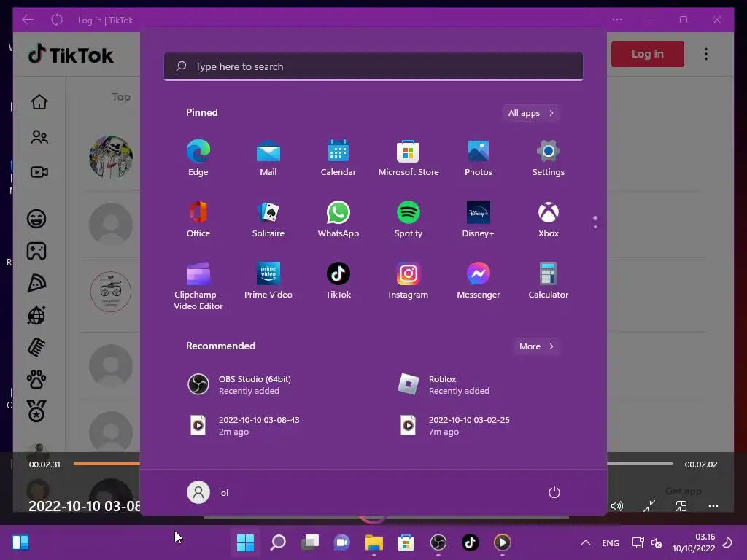Open the notification center moon icon

coord(727,542)
